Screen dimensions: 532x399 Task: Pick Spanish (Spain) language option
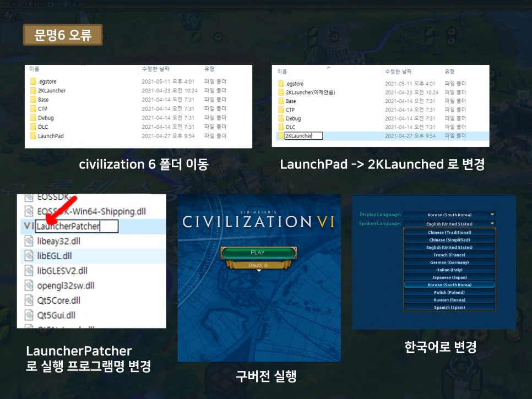pyautogui.click(x=449, y=307)
